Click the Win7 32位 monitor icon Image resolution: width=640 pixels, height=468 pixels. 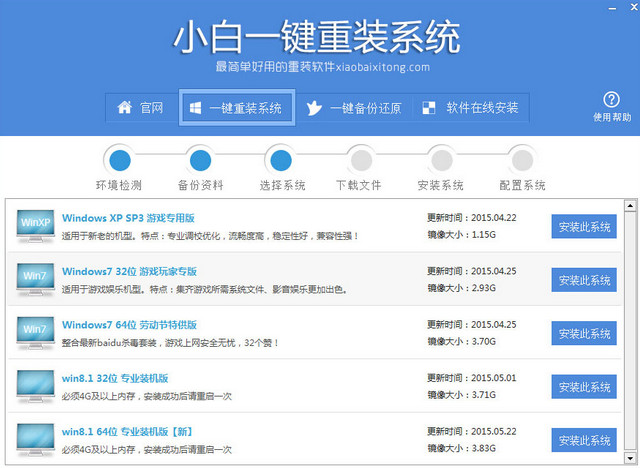(x=36, y=279)
